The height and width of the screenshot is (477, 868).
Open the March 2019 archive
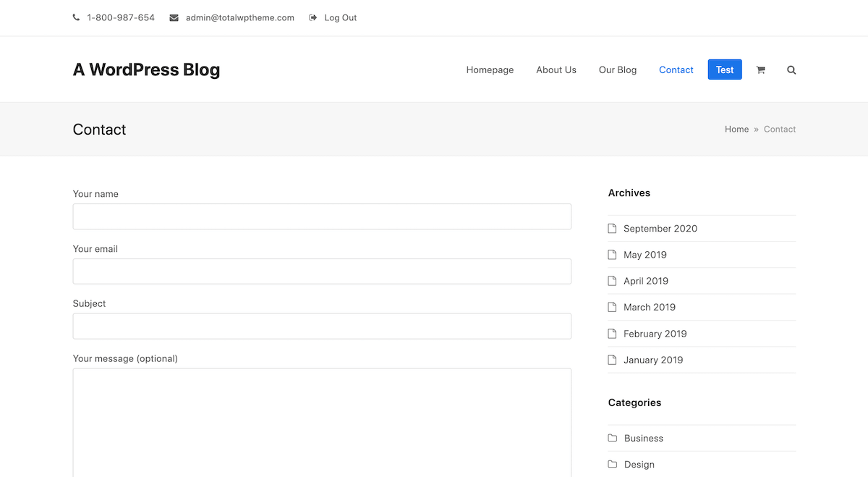[x=650, y=307]
